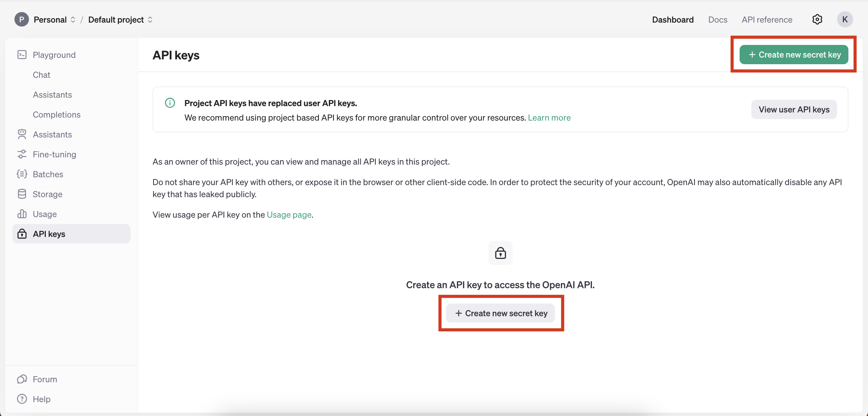Click the Storage database icon
The width and height of the screenshot is (868, 416).
(22, 194)
